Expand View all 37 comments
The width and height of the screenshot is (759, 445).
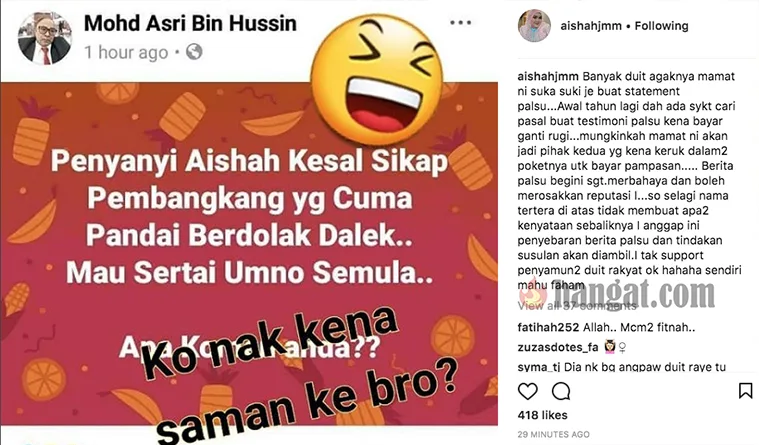pyautogui.click(x=577, y=306)
